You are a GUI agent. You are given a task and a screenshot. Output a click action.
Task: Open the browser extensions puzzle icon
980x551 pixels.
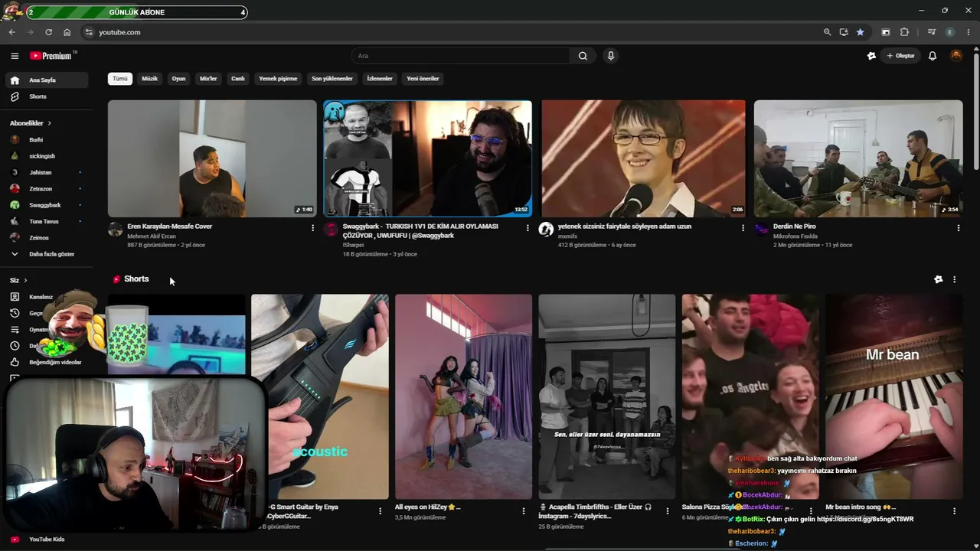click(904, 32)
